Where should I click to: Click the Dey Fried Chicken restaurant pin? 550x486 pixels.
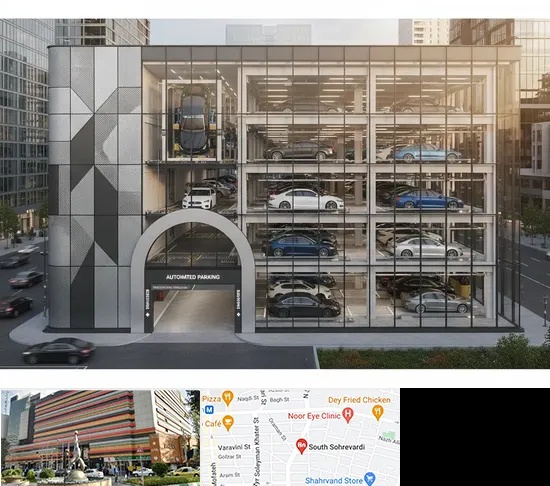click(x=378, y=412)
